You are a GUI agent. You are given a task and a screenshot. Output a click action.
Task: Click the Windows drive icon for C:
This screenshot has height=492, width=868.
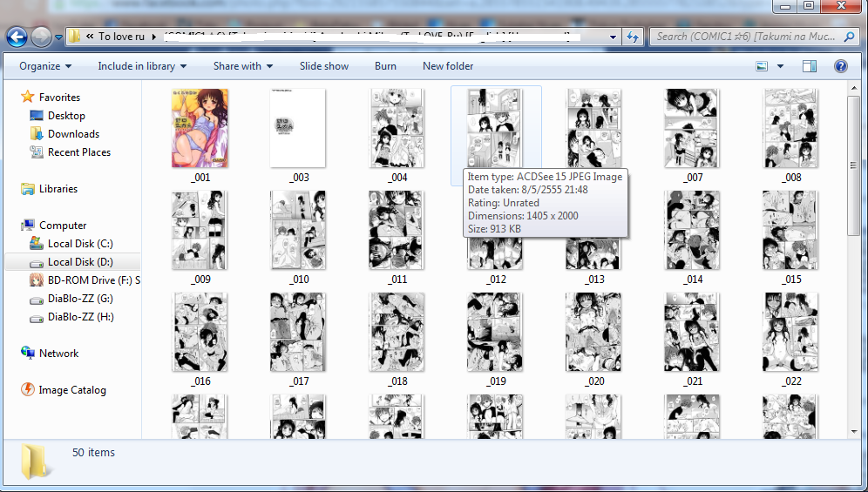pos(37,243)
